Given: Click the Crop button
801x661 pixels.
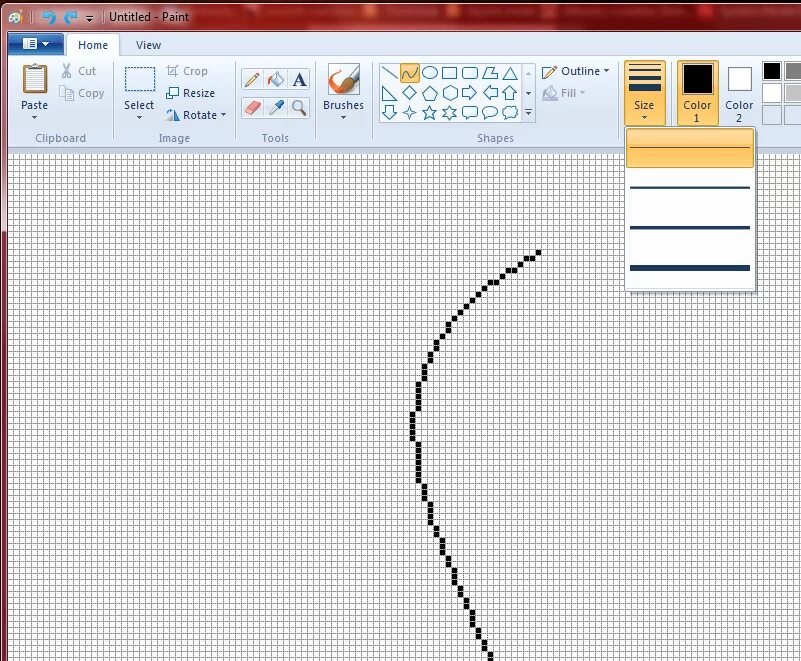Looking at the screenshot, I should click(x=187, y=71).
